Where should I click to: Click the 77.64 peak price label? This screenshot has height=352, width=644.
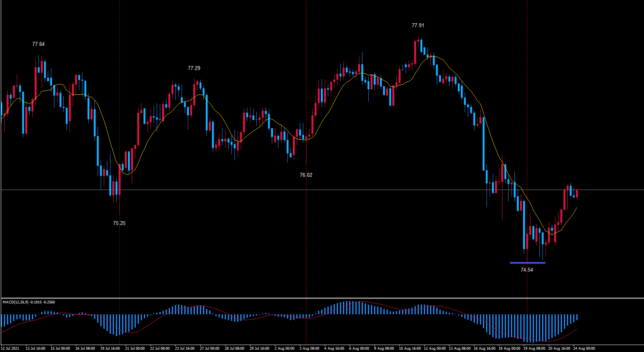coord(38,44)
